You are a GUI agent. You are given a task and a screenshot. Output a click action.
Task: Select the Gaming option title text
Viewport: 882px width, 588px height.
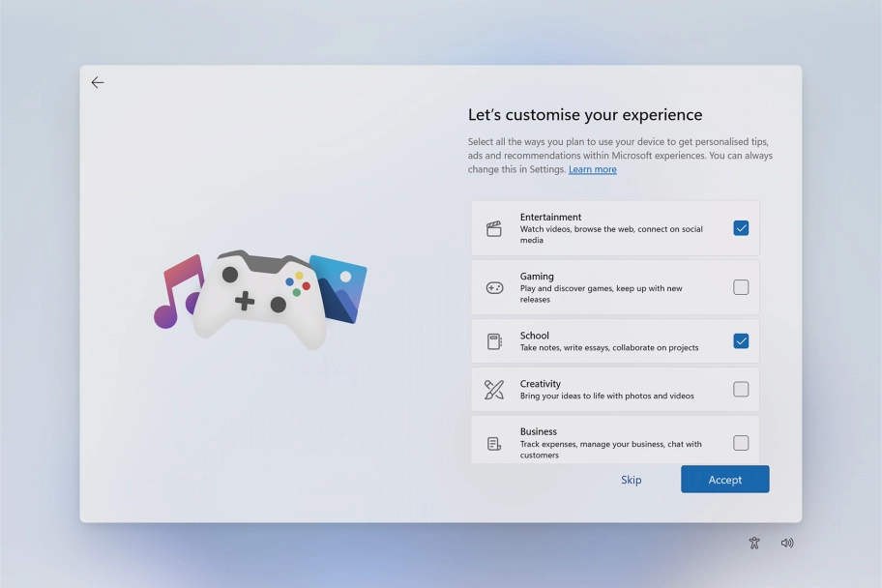point(537,277)
